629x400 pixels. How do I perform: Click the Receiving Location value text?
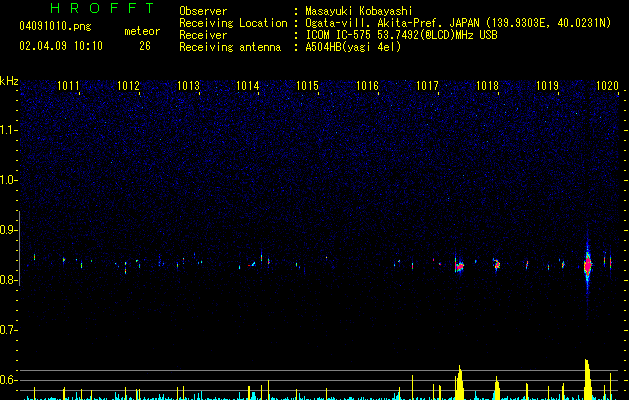click(x=458, y=23)
